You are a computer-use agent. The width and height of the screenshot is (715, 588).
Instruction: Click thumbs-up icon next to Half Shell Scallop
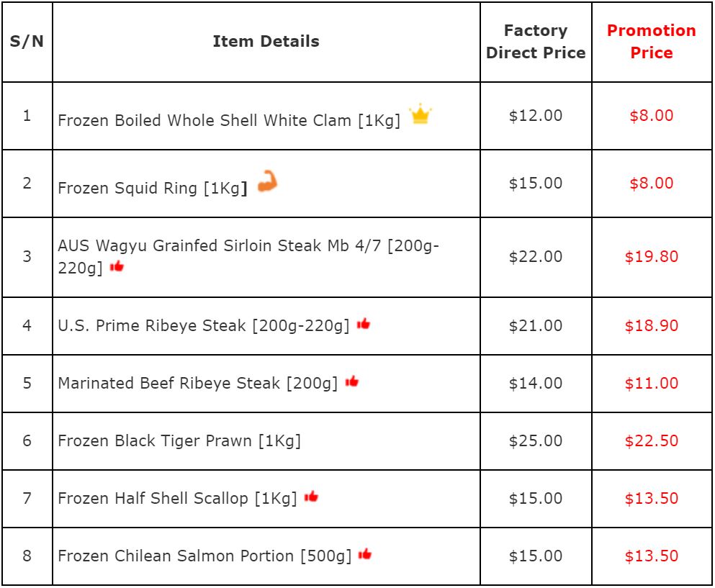coord(311,497)
